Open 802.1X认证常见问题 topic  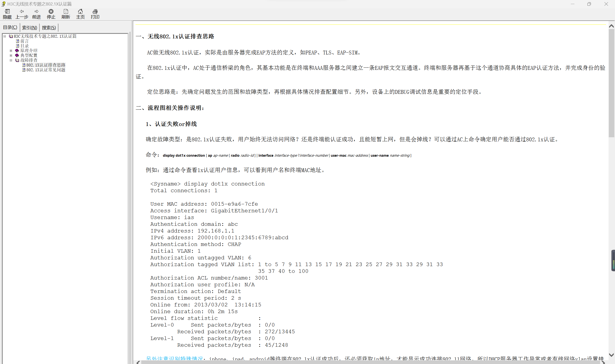coord(46,70)
